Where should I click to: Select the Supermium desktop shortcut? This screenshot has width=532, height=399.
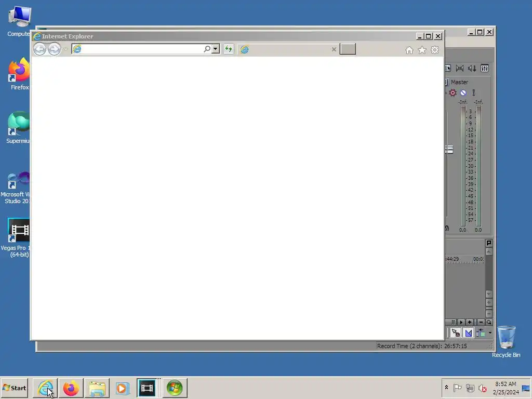[x=18, y=128]
